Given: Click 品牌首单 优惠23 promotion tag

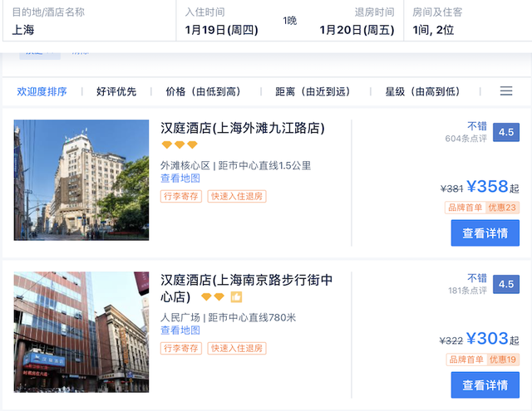Looking at the screenshot, I should pyautogui.click(x=482, y=208).
